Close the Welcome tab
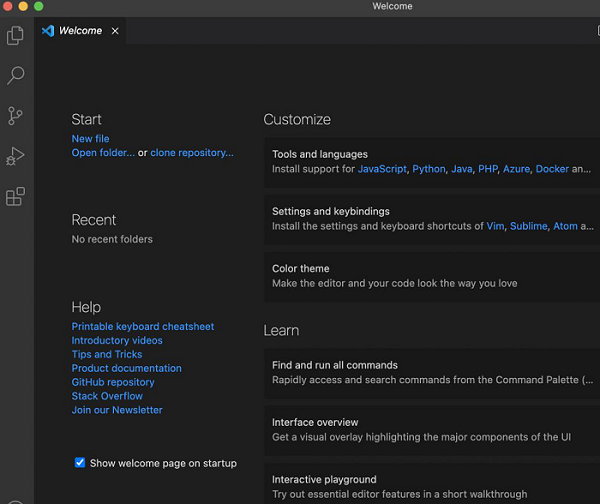The height and width of the screenshot is (504, 600). pyautogui.click(x=115, y=31)
